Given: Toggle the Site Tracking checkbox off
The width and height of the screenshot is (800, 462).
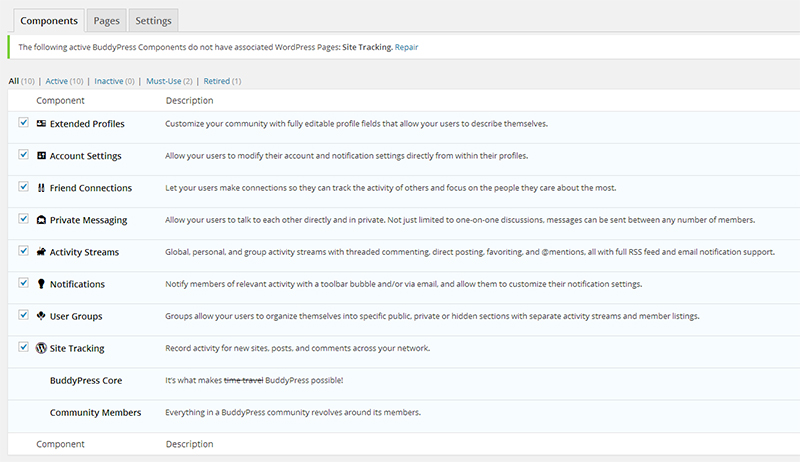Looking at the screenshot, I should pos(23,347).
